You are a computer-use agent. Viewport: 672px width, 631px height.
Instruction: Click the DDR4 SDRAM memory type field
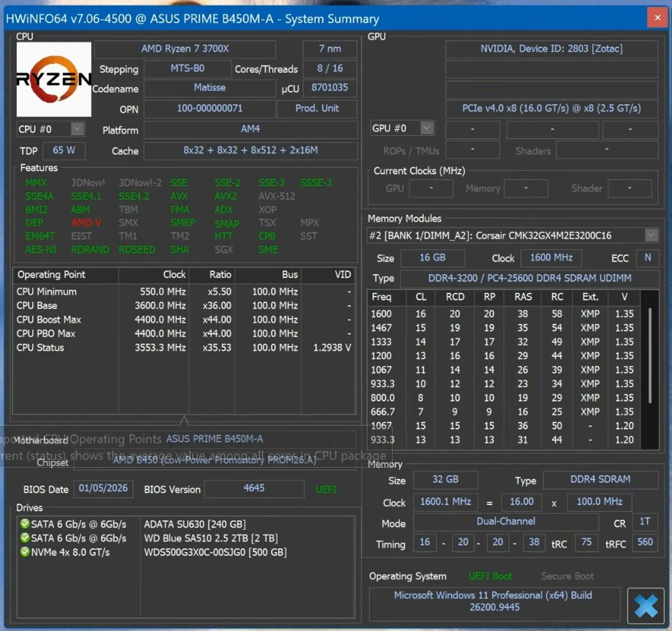[x=600, y=480]
